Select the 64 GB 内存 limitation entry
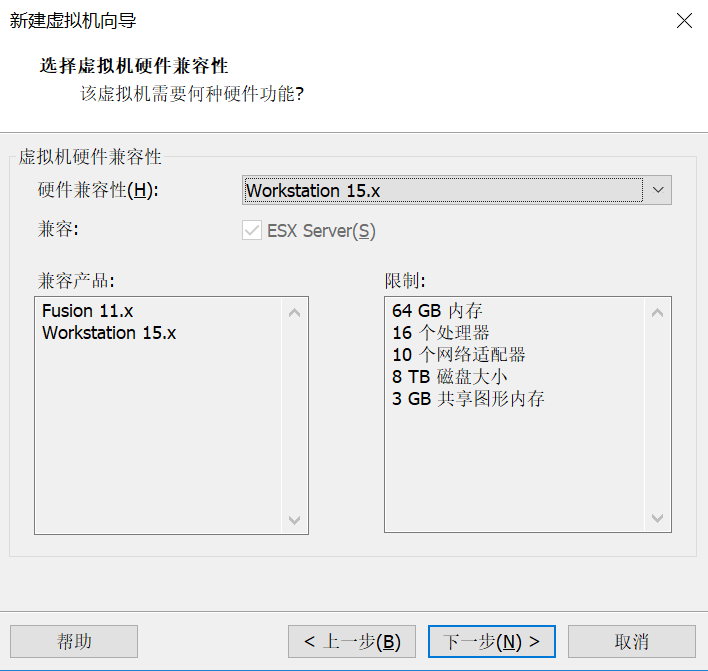 437,311
